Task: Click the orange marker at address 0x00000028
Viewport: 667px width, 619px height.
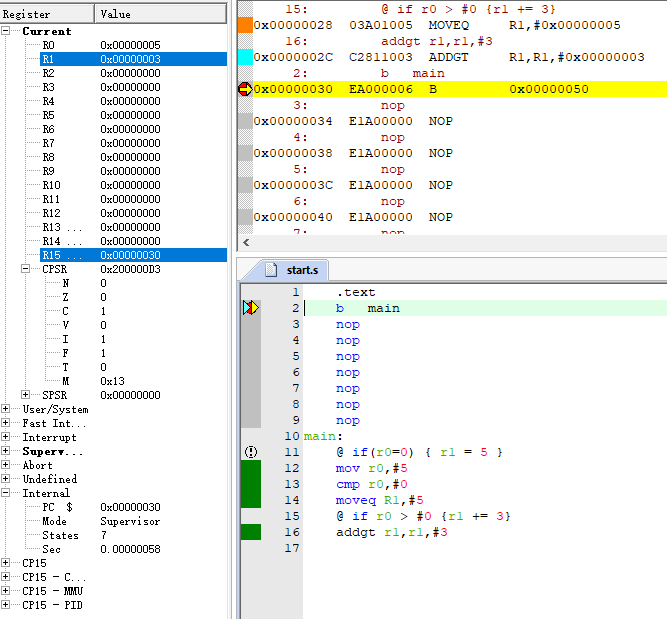Action: tap(245, 25)
